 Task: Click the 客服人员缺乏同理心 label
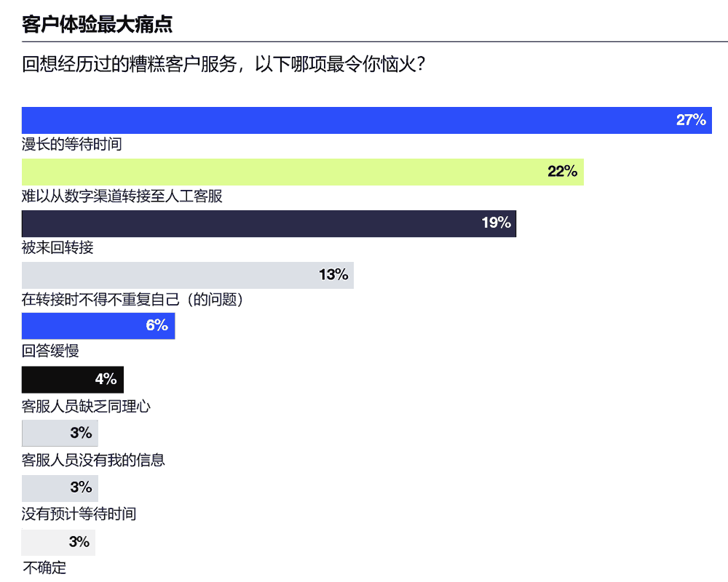(86, 406)
